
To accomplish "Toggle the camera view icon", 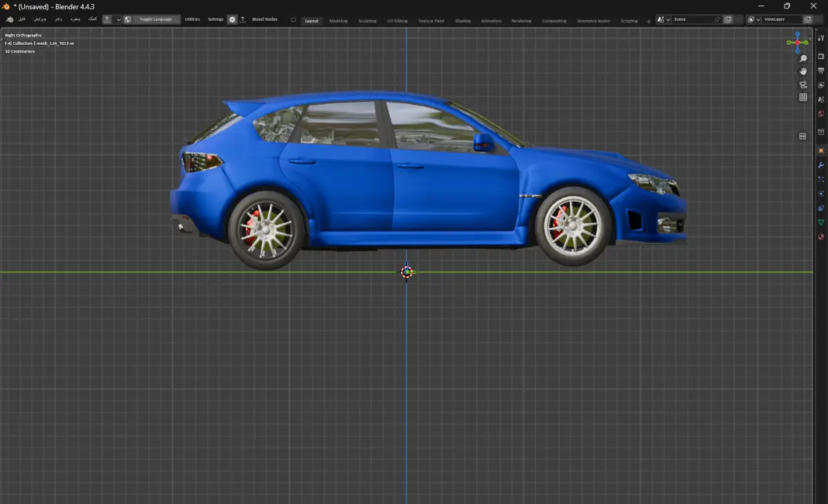I will (803, 84).
